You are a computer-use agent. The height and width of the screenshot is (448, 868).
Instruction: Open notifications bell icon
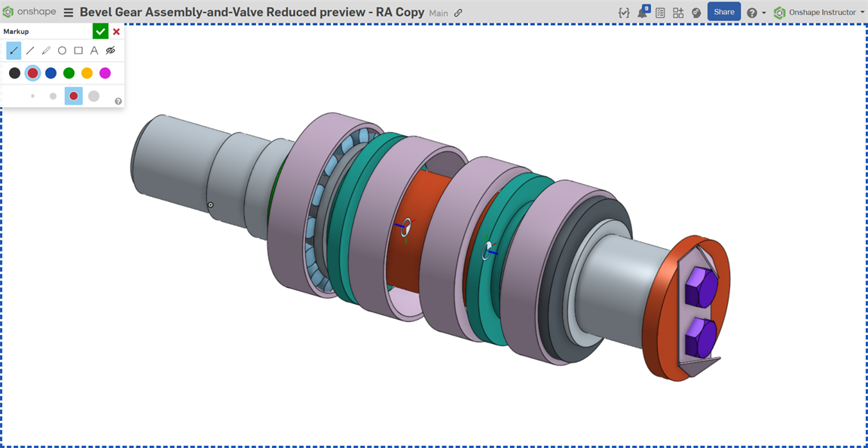pyautogui.click(x=643, y=11)
